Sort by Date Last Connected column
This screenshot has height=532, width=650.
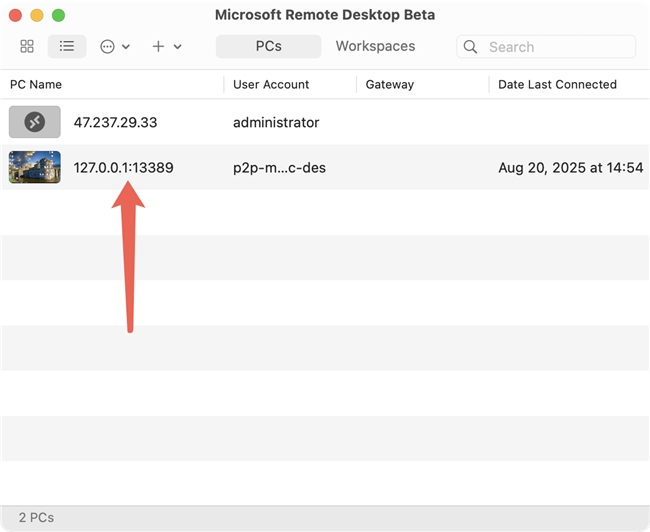(557, 85)
